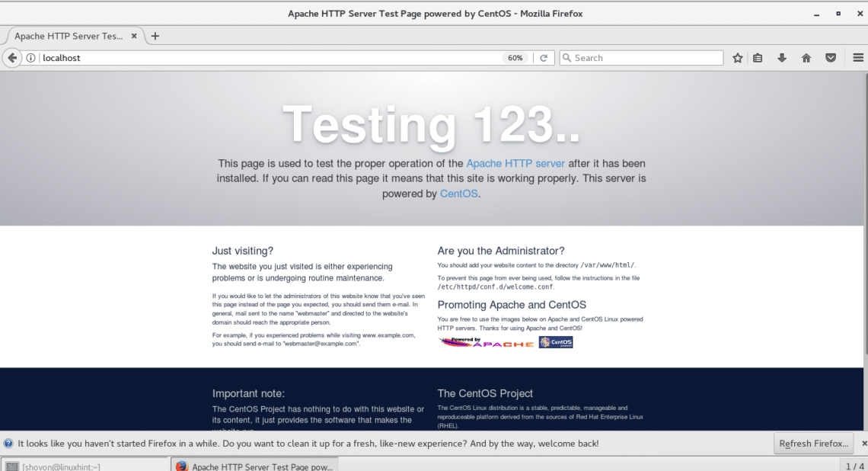Dismiss the Firefox refresh notification bar
This screenshot has height=471, width=868.
coord(863,444)
